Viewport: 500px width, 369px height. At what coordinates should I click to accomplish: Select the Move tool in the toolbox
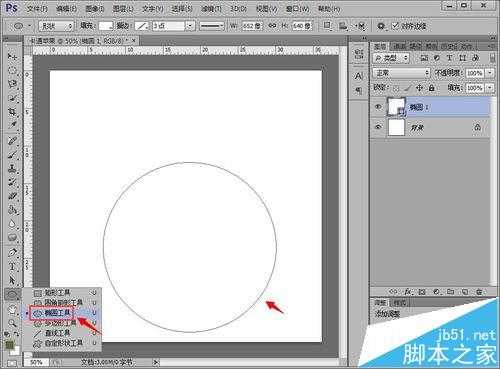[x=12, y=56]
